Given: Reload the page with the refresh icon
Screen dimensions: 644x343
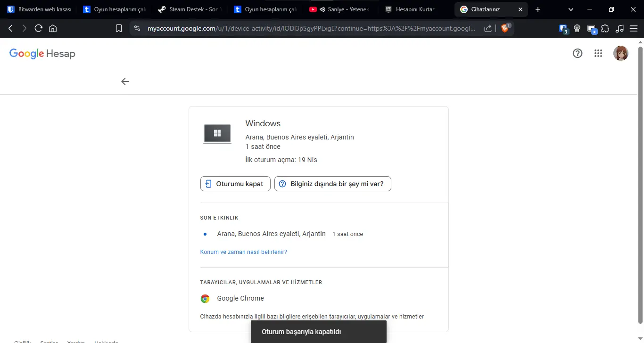Looking at the screenshot, I should [x=39, y=28].
